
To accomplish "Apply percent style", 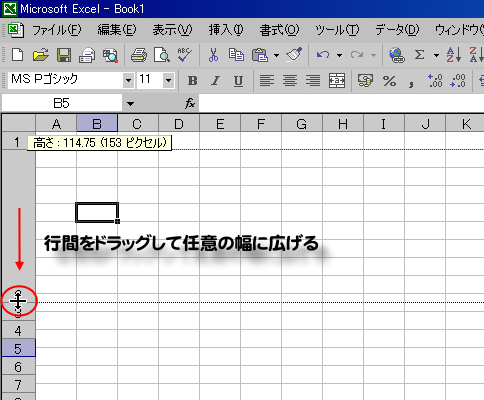I will click(389, 81).
